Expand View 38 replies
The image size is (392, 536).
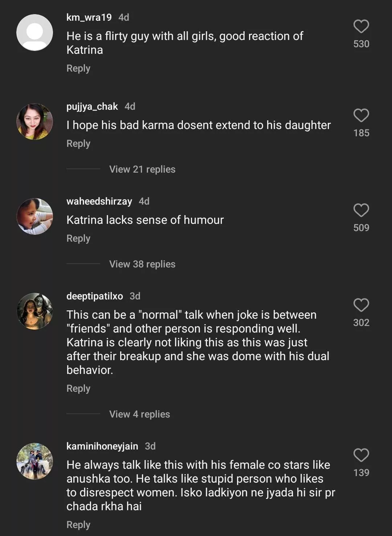142,264
